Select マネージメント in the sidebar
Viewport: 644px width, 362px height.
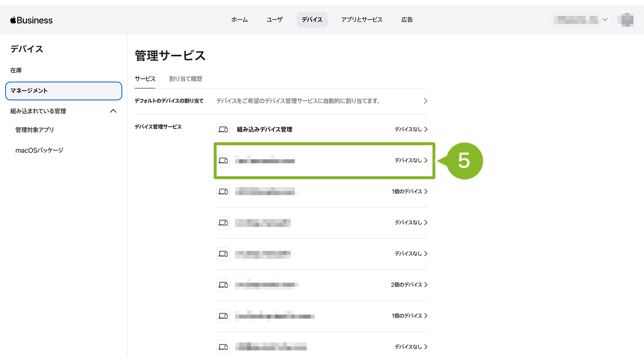[63, 91]
